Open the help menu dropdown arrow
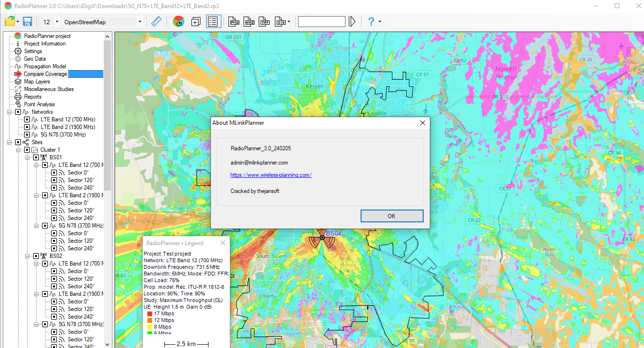The width and height of the screenshot is (644, 348). [x=380, y=22]
